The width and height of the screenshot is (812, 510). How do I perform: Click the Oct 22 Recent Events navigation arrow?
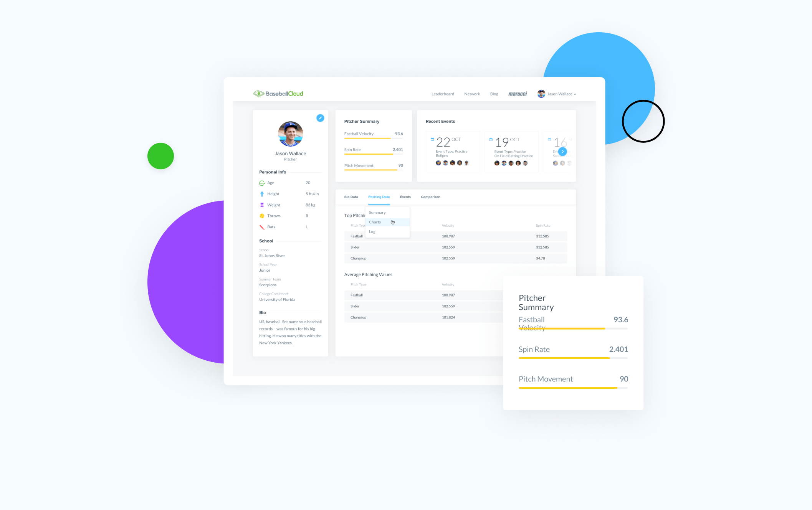[x=562, y=149]
